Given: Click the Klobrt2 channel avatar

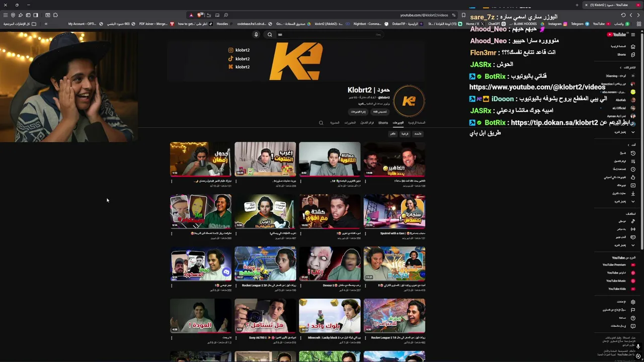Looking at the screenshot, I should pyautogui.click(x=409, y=101).
